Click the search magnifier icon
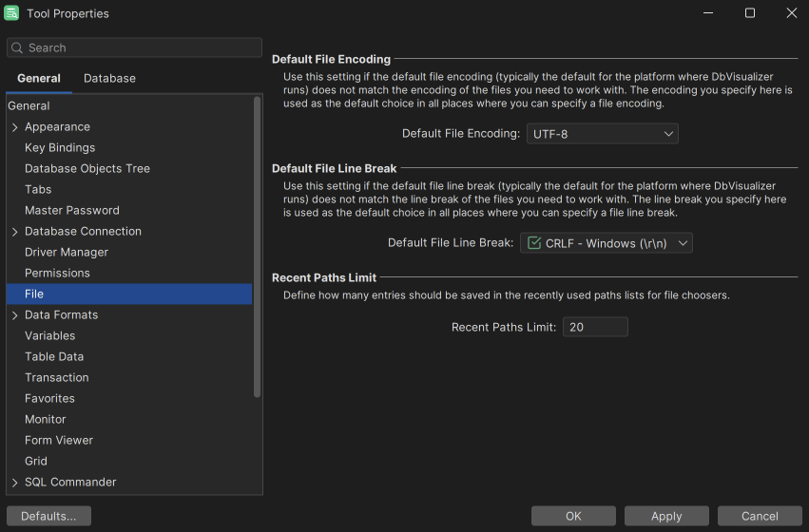 click(17, 47)
